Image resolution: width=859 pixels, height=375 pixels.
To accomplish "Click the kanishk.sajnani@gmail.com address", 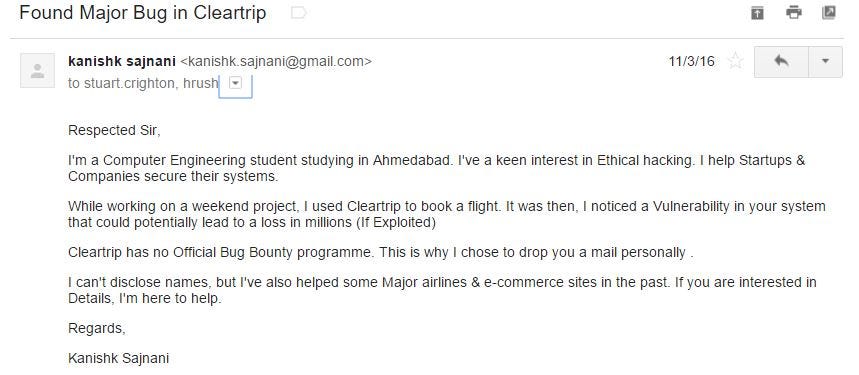I will [276, 62].
